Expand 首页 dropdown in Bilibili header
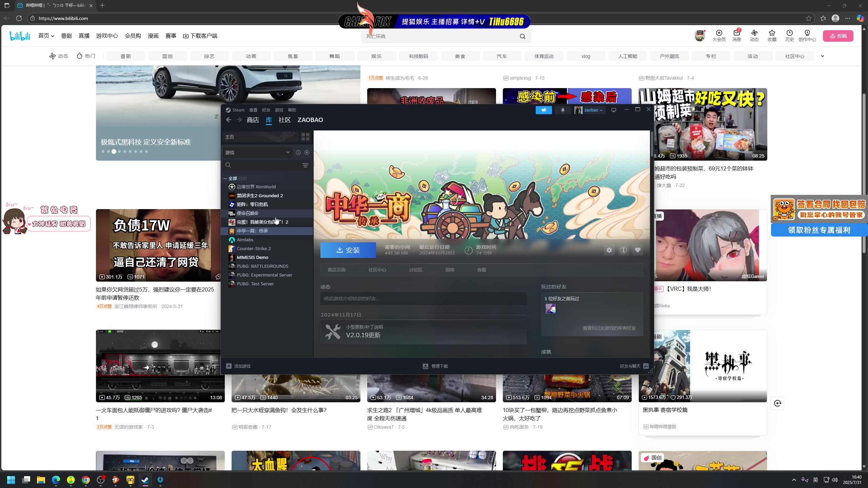 click(x=46, y=36)
